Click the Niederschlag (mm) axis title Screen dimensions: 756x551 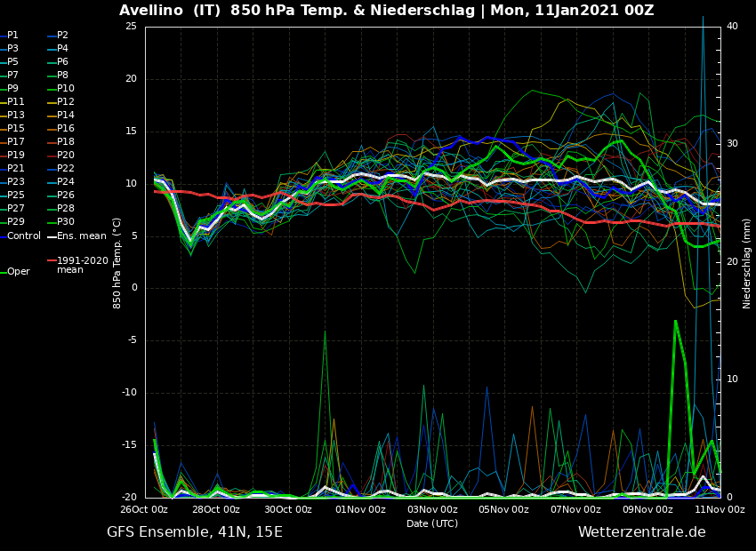[747, 263]
